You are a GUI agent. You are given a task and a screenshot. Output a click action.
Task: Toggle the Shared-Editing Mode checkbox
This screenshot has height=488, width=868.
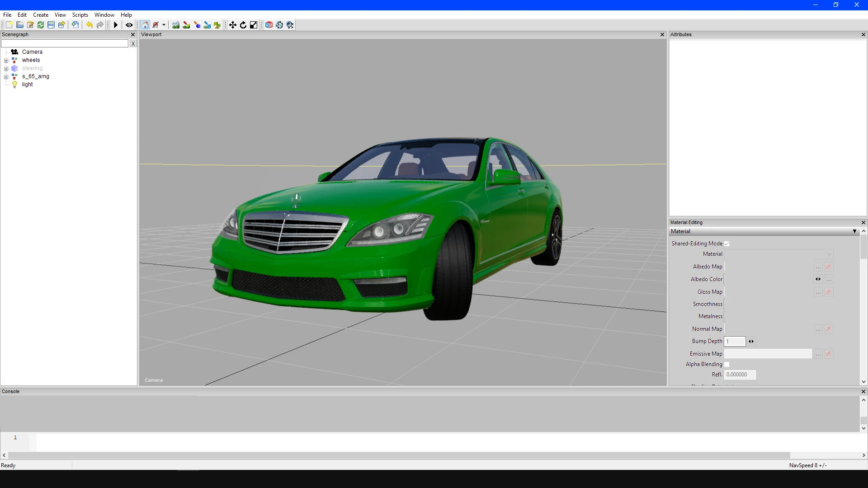(x=727, y=244)
